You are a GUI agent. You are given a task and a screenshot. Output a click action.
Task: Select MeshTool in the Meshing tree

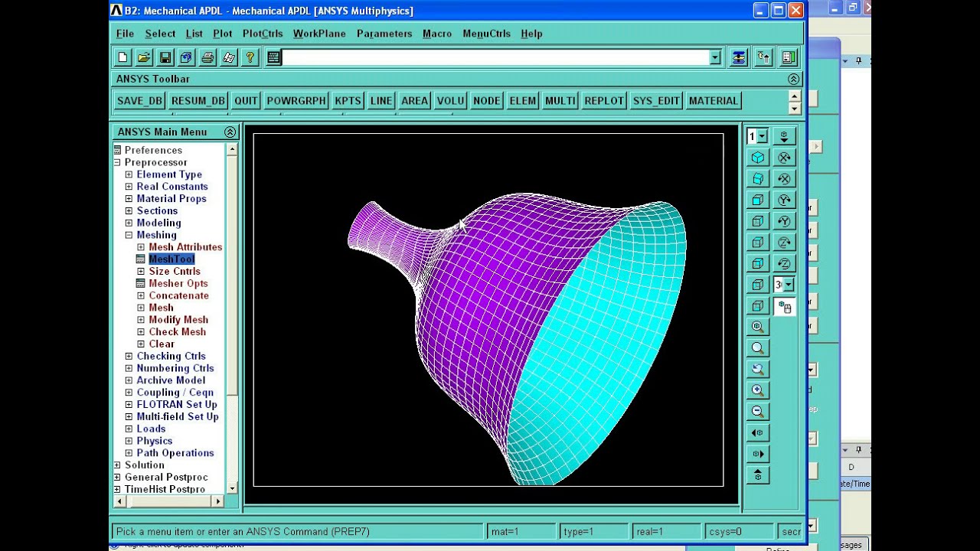171,259
